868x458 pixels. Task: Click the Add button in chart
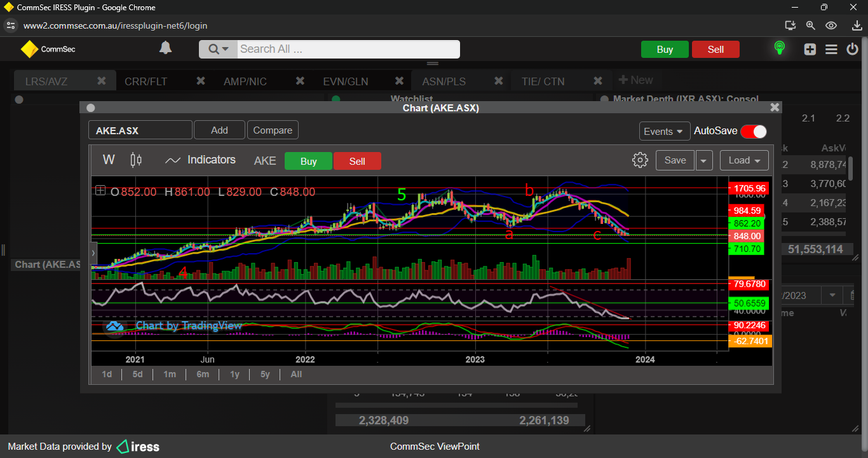(x=219, y=130)
